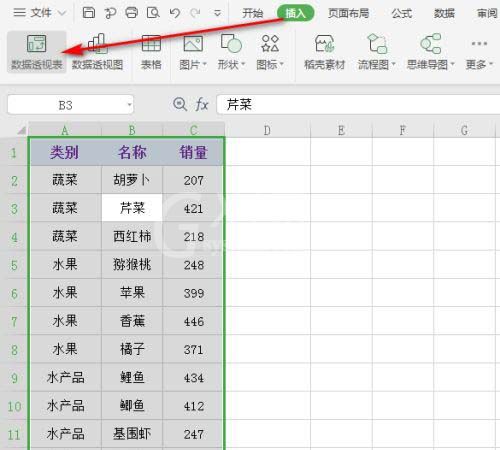The image size is (500, 450).
Task: Click the Name Box showing B3
Action: pyautogui.click(x=70, y=105)
